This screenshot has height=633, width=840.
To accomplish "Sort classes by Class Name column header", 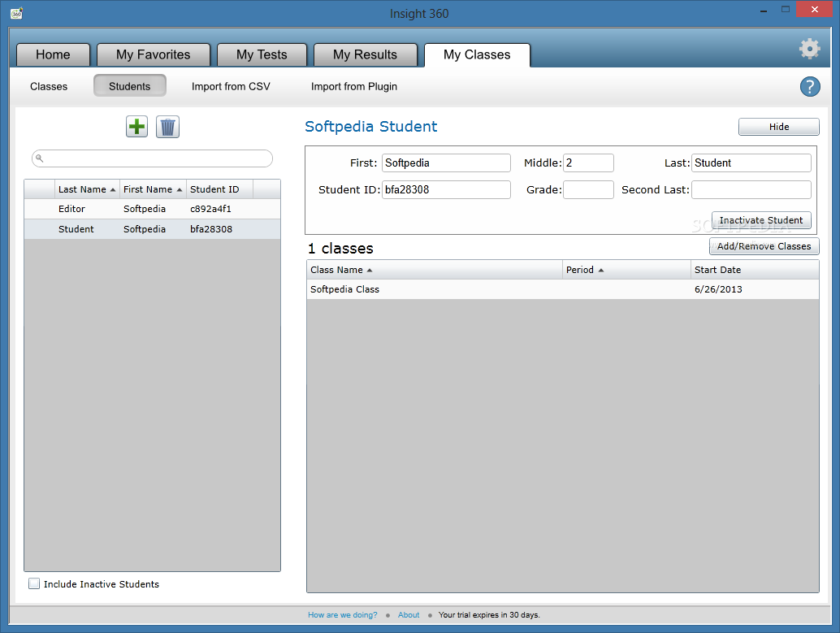I will [x=435, y=270].
